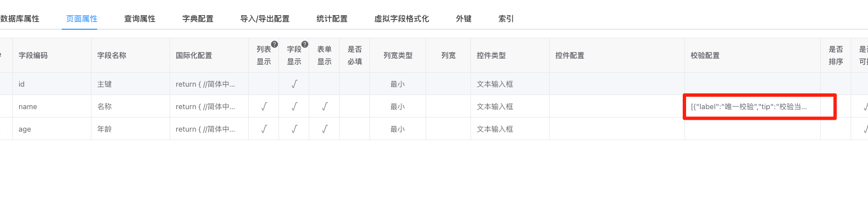Click 国际化配置 cell for id row
Screen dimensions: 868x216
click(209, 84)
